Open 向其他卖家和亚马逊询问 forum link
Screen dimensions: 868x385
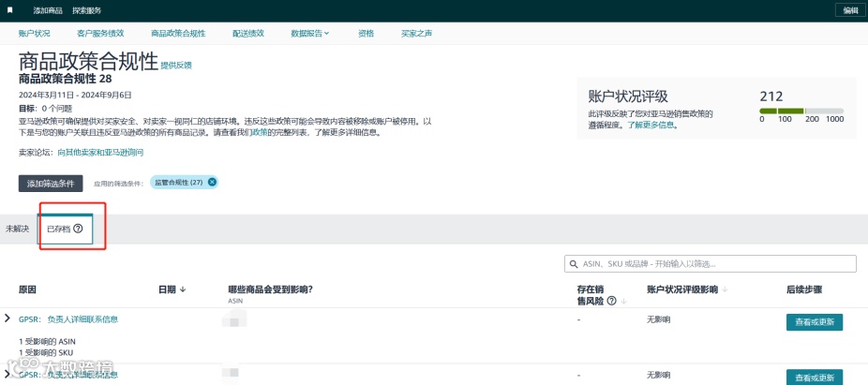[100, 152]
